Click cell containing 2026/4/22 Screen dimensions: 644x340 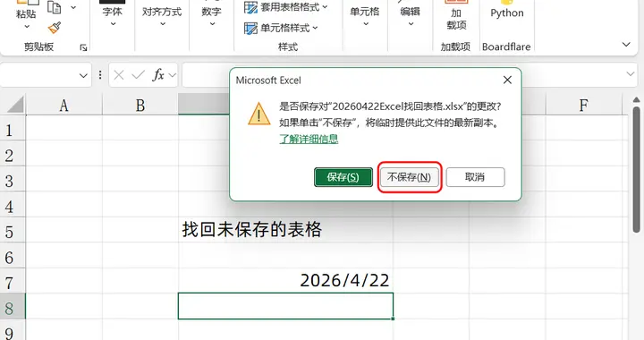[285, 280]
